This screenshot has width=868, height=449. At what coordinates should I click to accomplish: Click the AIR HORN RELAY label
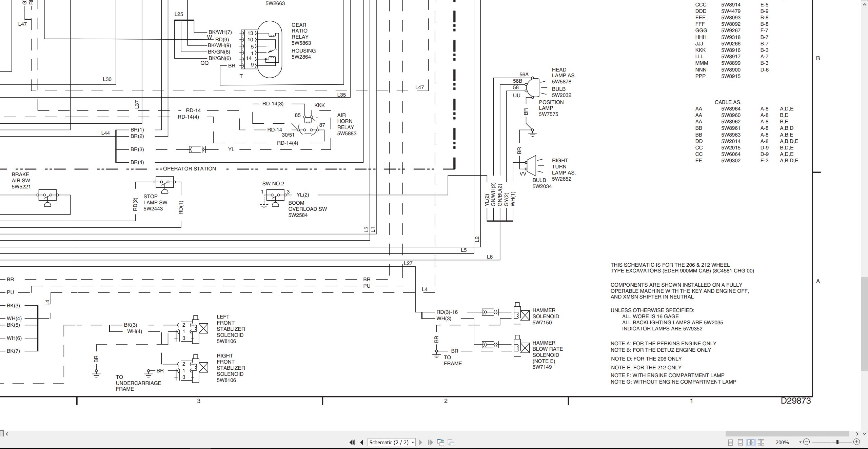[x=346, y=121]
